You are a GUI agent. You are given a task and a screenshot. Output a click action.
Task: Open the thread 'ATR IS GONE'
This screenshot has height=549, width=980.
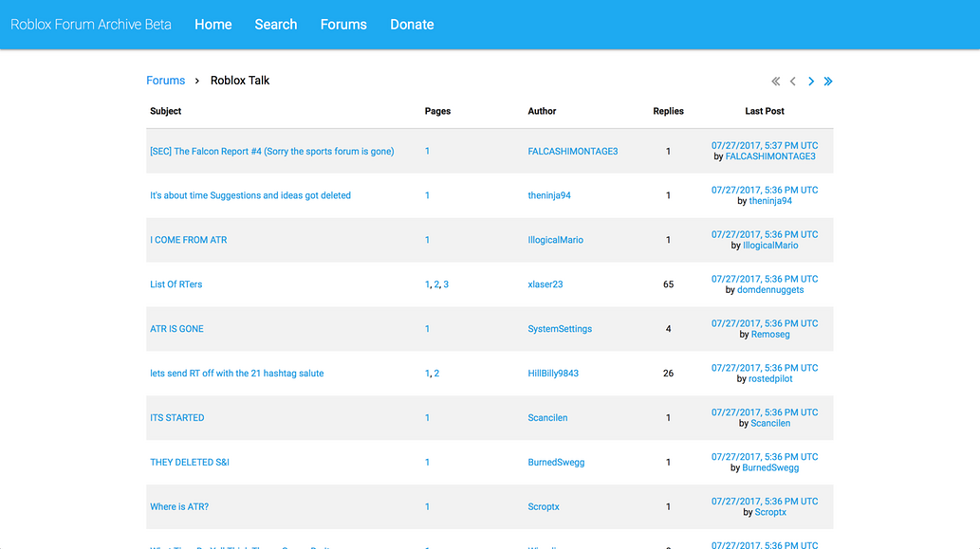(x=176, y=328)
